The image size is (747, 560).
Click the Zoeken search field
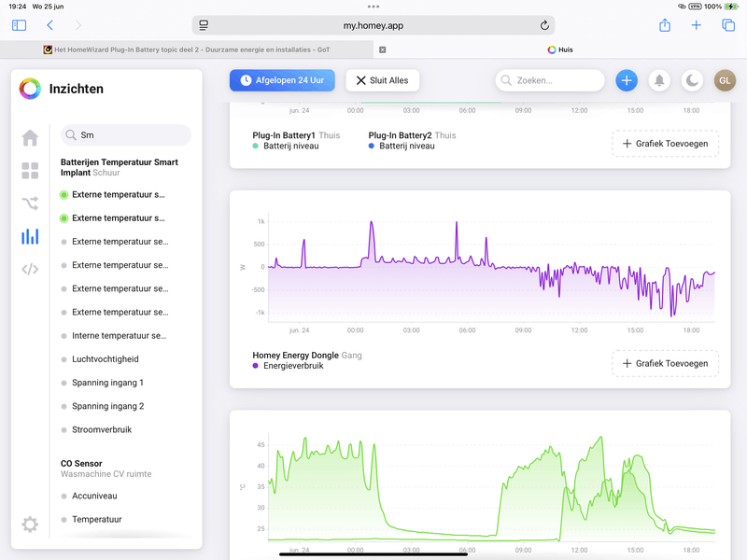(x=550, y=80)
